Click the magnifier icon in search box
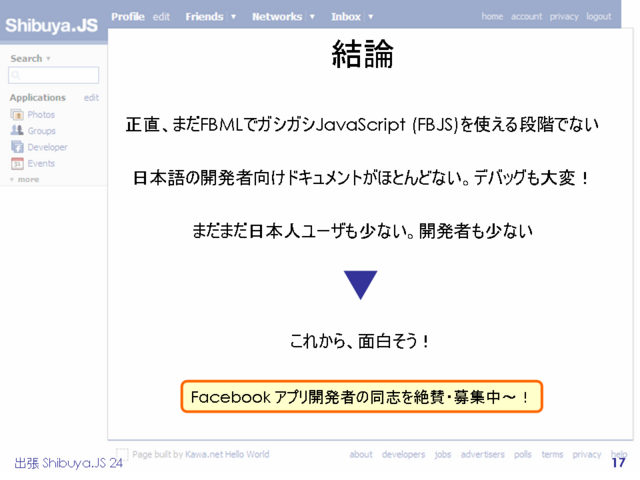 (x=16, y=75)
